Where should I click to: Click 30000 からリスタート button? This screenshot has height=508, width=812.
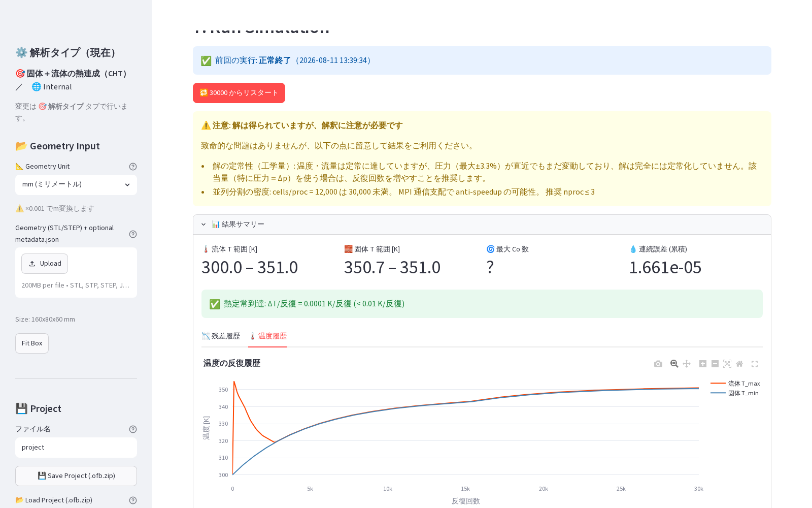click(239, 93)
